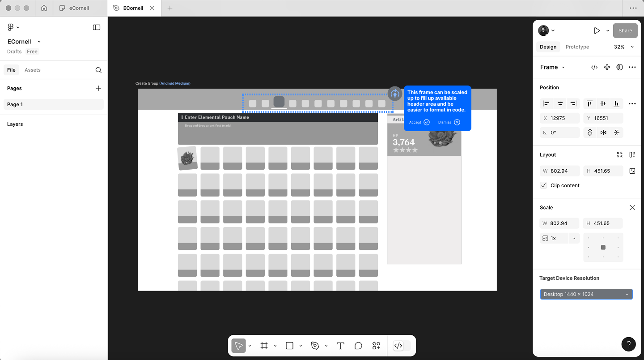Open the code view icon beside Frame

[594, 67]
